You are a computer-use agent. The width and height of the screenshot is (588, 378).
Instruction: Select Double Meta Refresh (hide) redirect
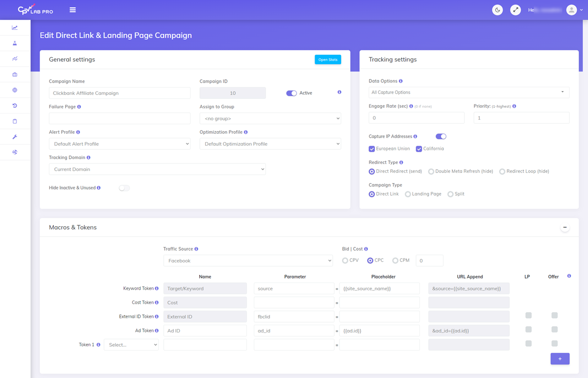pos(431,172)
